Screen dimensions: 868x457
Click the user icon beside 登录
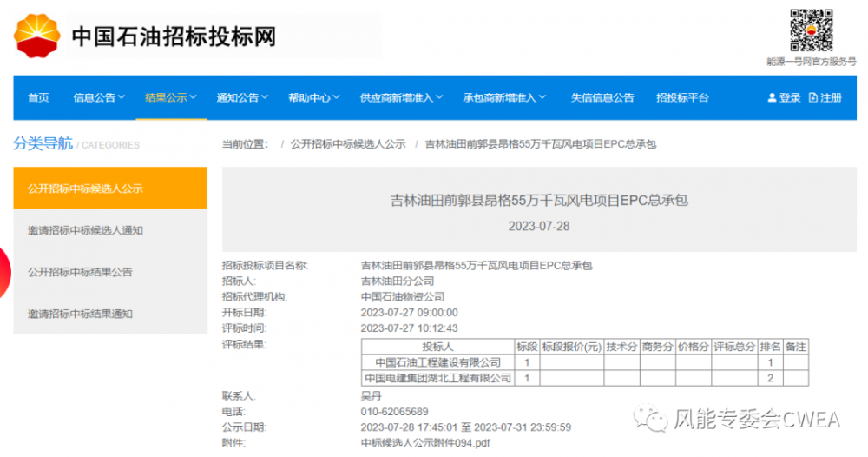click(772, 97)
